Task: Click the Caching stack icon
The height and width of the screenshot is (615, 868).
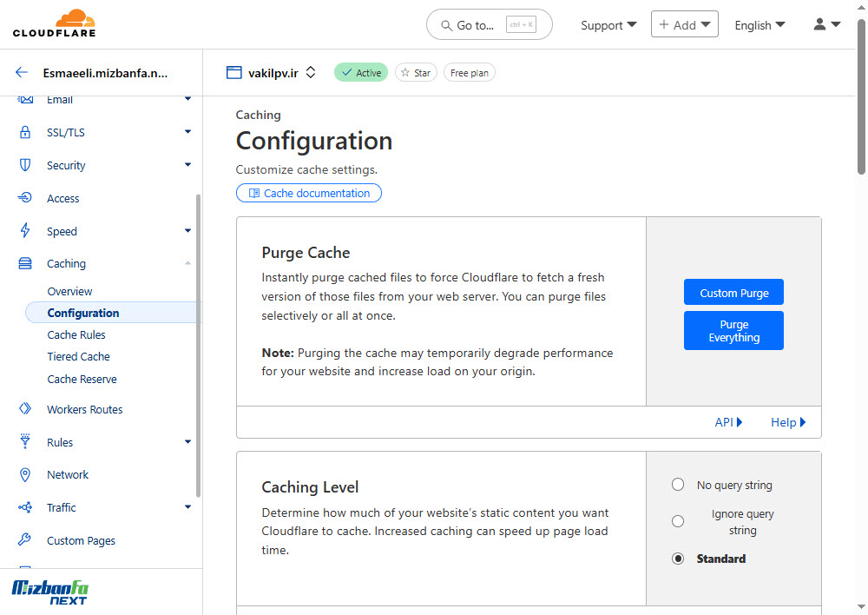Action: tap(25, 263)
